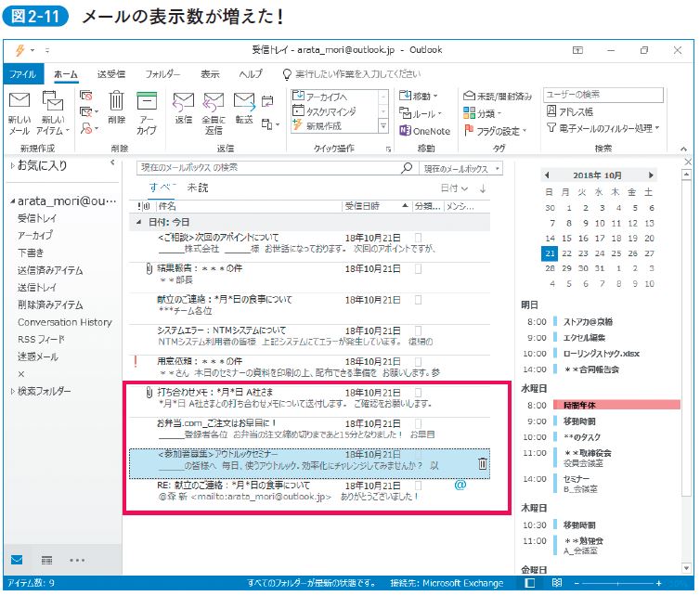
Task: Reply using the 返信 icon
Action: (x=183, y=102)
